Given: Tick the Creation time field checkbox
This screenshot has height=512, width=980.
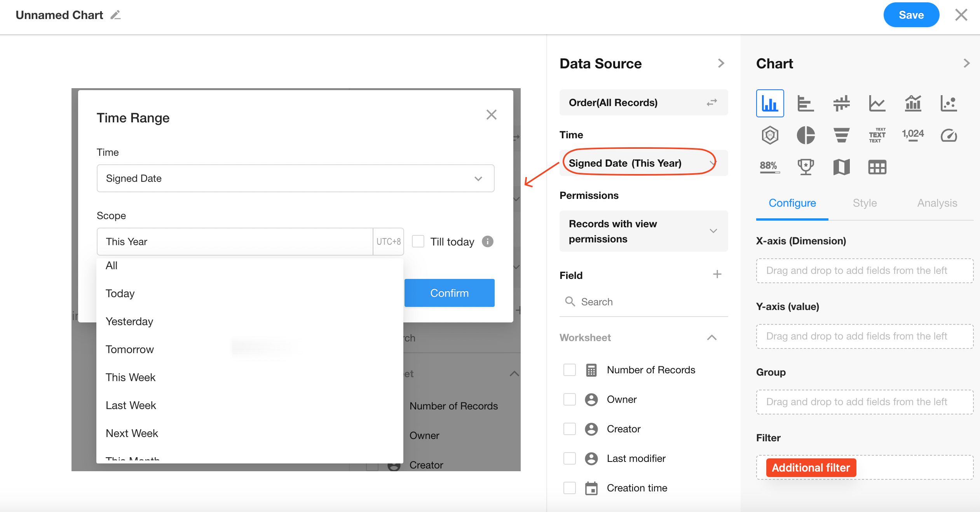Looking at the screenshot, I should pos(570,488).
